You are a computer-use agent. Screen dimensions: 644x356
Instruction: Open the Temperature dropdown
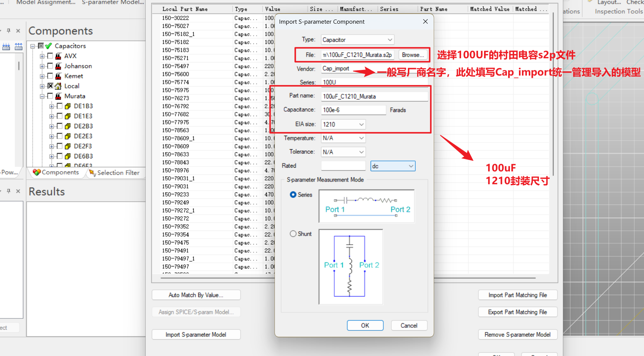(x=343, y=138)
